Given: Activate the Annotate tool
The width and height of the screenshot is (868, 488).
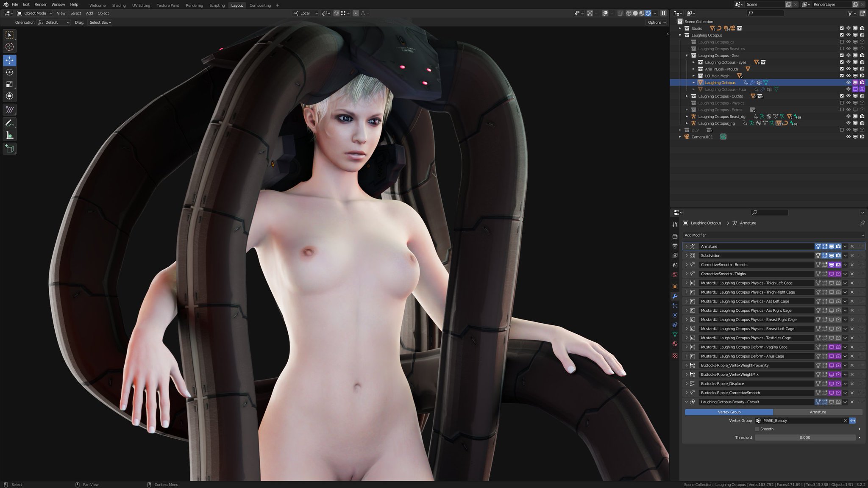Looking at the screenshot, I should click(9, 123).
